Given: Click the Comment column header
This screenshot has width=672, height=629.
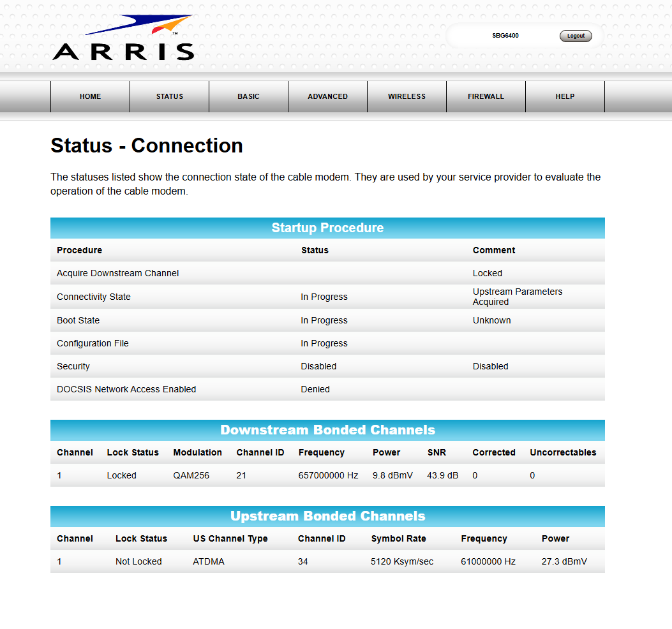Looking at the screenshot, I should (494, 250).
